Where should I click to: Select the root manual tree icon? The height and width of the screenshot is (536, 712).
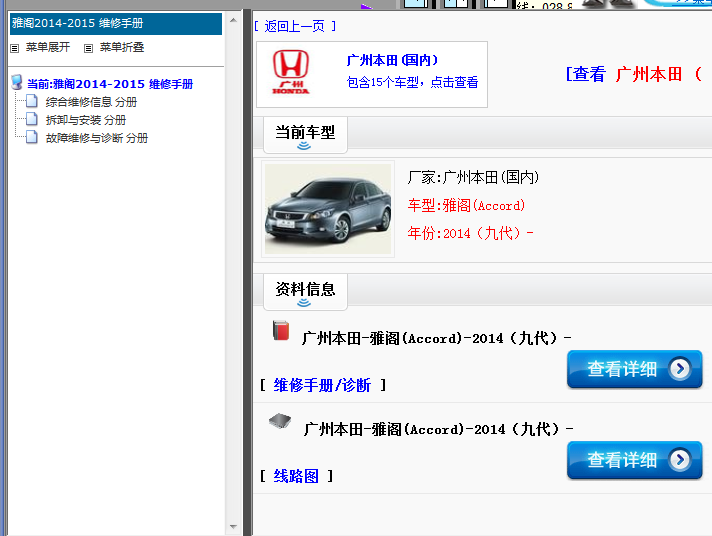click(x=17, y=82)
